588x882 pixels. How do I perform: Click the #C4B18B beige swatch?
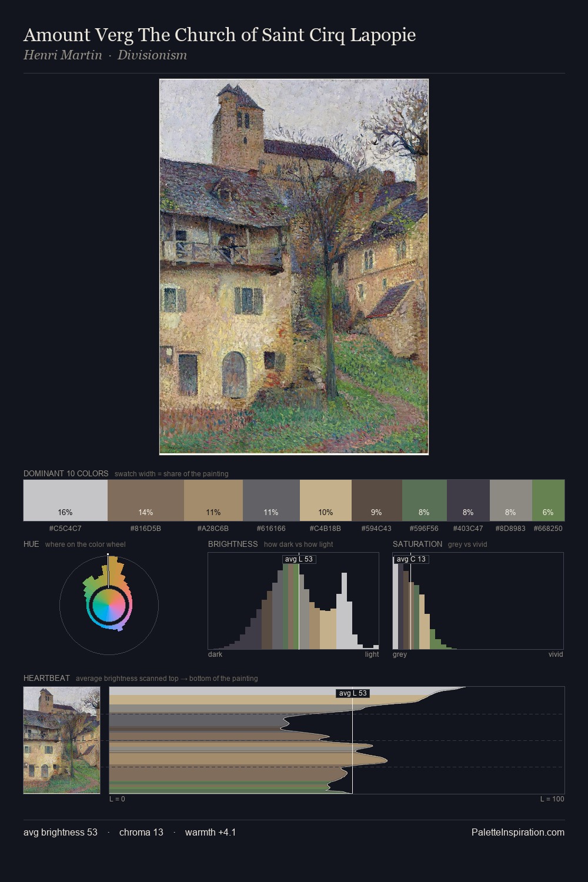point(326,500)
